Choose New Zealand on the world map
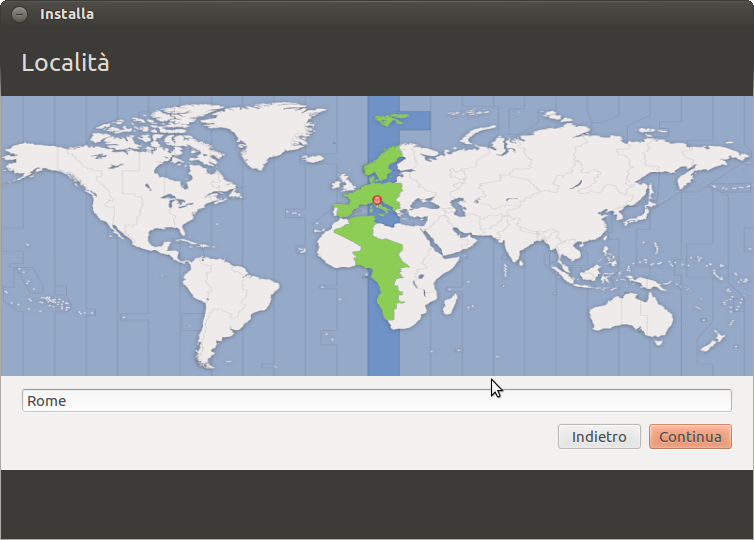The image size is (754, 540). [714, 340]
